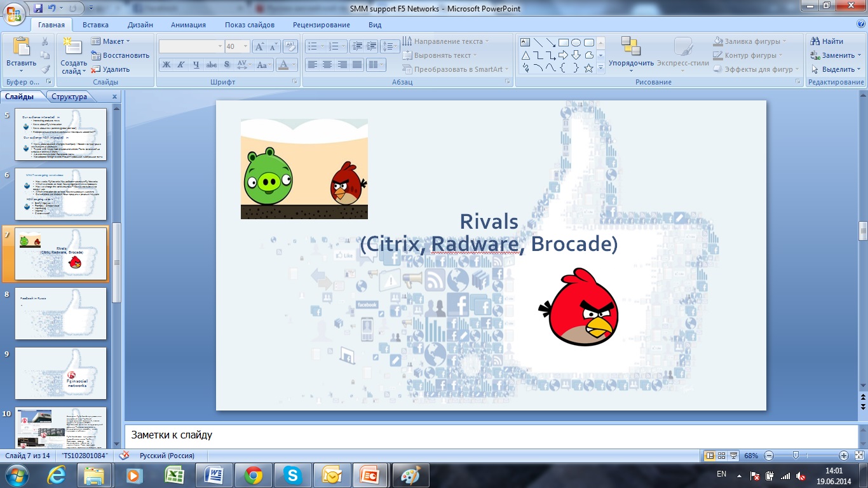Viewport: 868px width, 488px height.
Task: Increase the font size
Action: click(259, 46)
